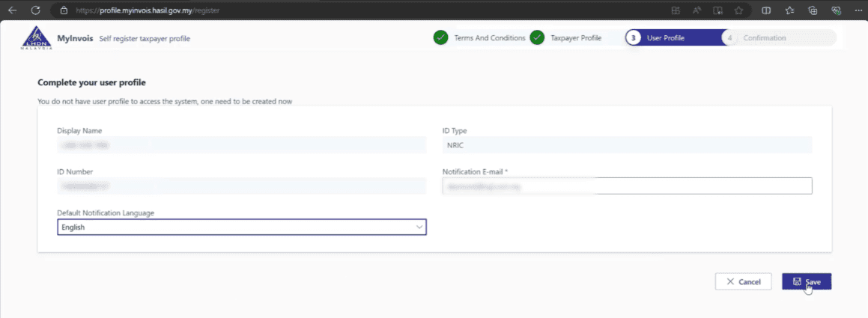Open Browser essentials heart icon
868x318 pixels.
[837, 10]
